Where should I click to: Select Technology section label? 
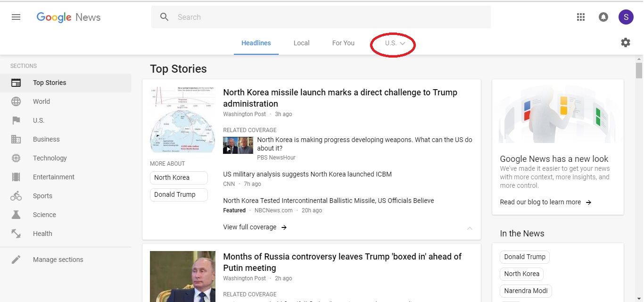click(x=50, y=158)
